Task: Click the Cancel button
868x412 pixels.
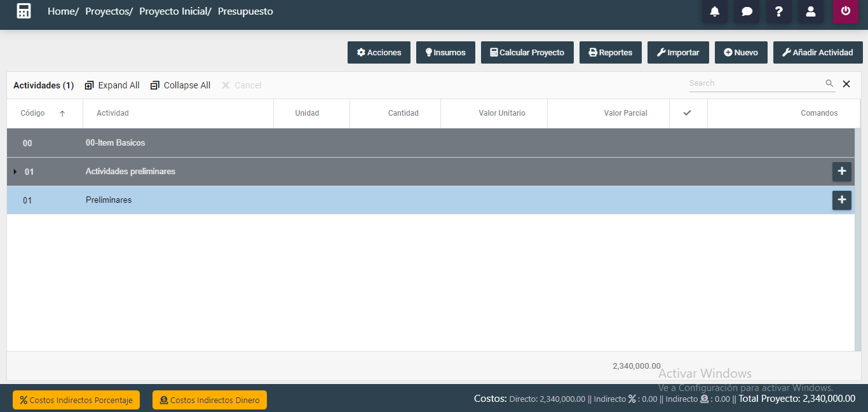Action: pyautogui.click(x=241, y=85)
